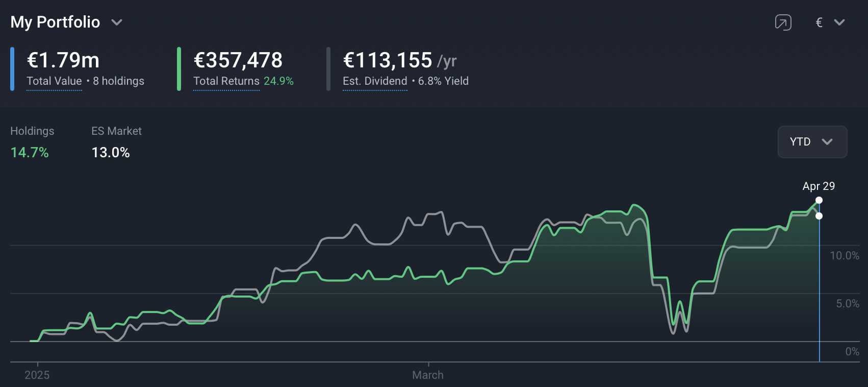
Task: Select the €1.79m total value figure
Action: 63,60
